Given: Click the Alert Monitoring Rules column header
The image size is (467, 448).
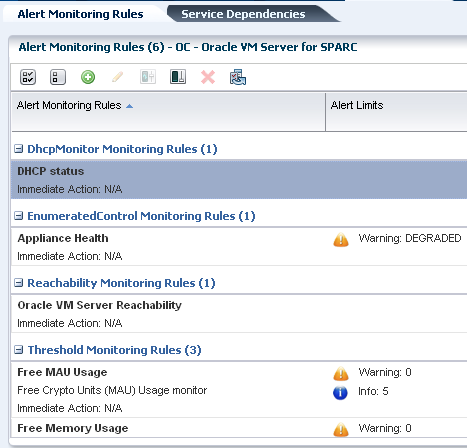Looking at the screenshot, I should [x=168, y=112].
